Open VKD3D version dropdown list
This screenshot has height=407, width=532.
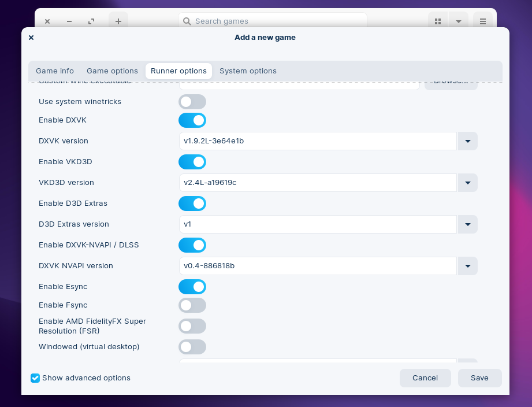coord(467,183)
